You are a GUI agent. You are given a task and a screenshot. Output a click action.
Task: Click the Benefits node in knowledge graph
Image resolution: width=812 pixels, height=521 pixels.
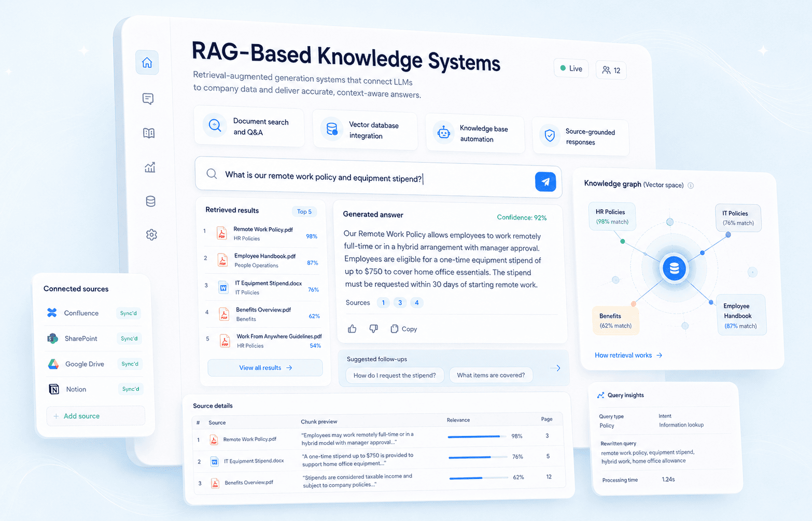[x=615, y=320]
